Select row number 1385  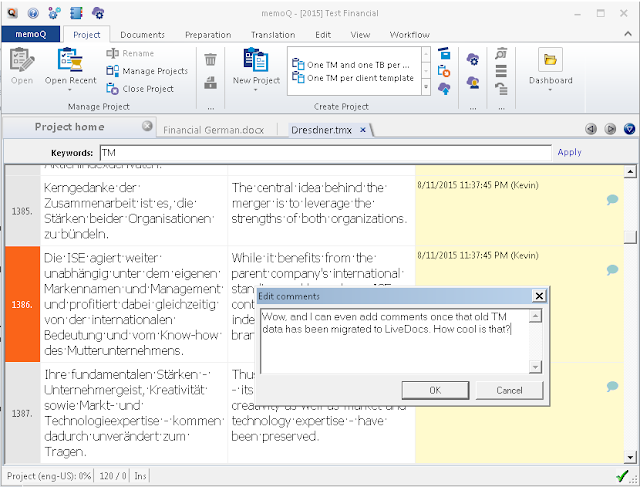coord(22,211)
